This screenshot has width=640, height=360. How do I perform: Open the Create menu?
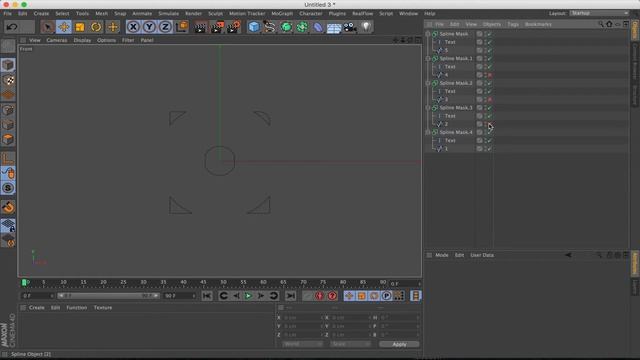[41, 13]
